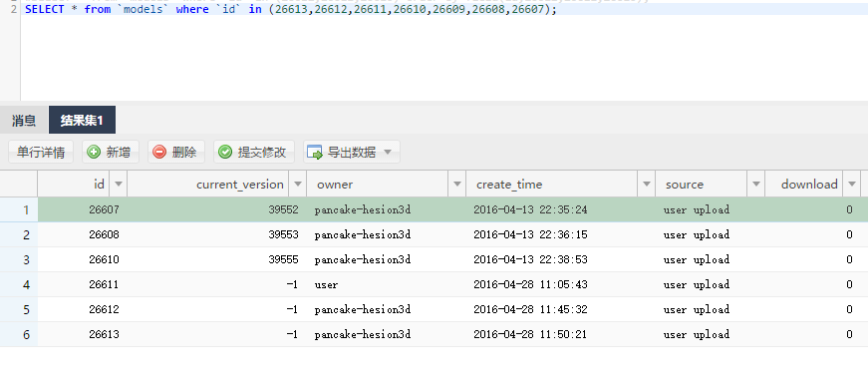
Task: Click the 导出数据 export data button label
Action: (x=352, y=153)
